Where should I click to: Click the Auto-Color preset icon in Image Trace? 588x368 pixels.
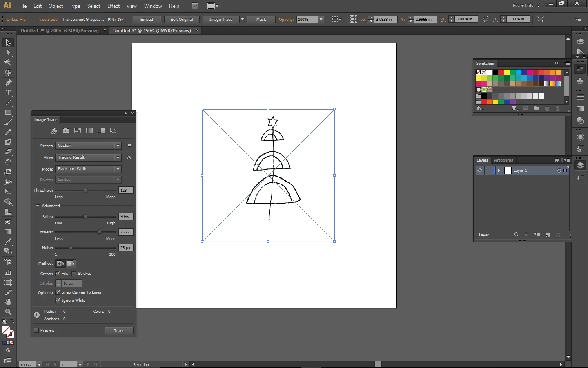point(54,131)
